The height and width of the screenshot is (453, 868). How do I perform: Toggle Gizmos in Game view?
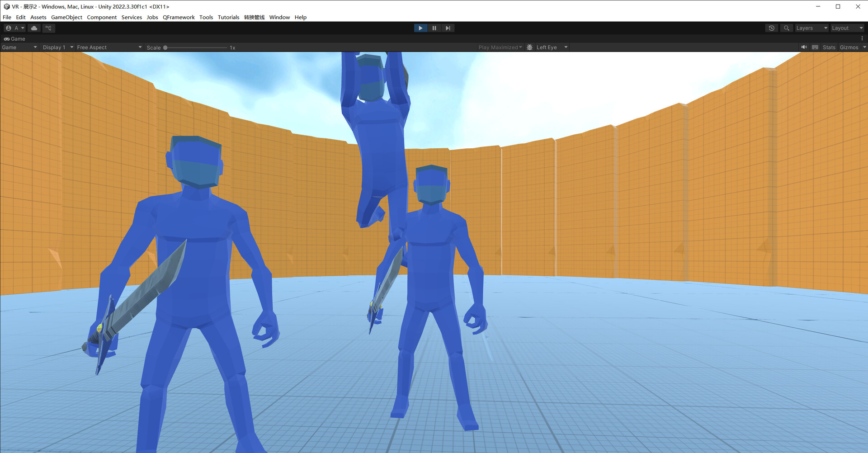coord(849,47)
